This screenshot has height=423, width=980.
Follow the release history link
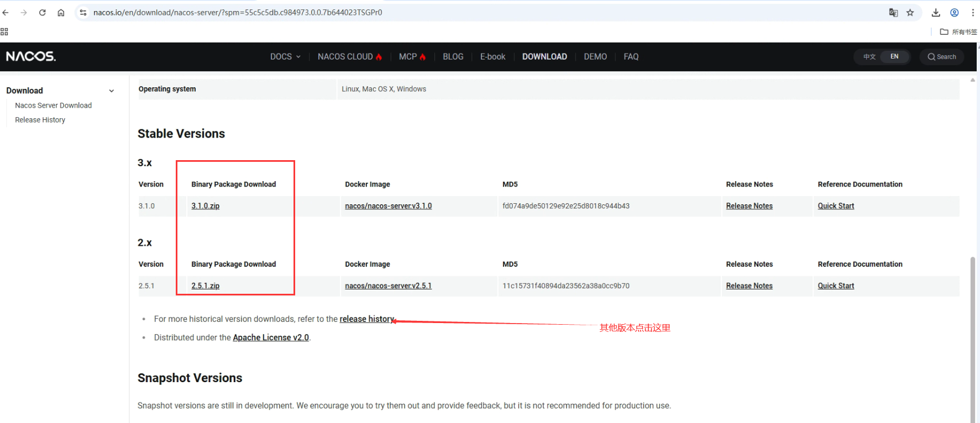(367, 319)
